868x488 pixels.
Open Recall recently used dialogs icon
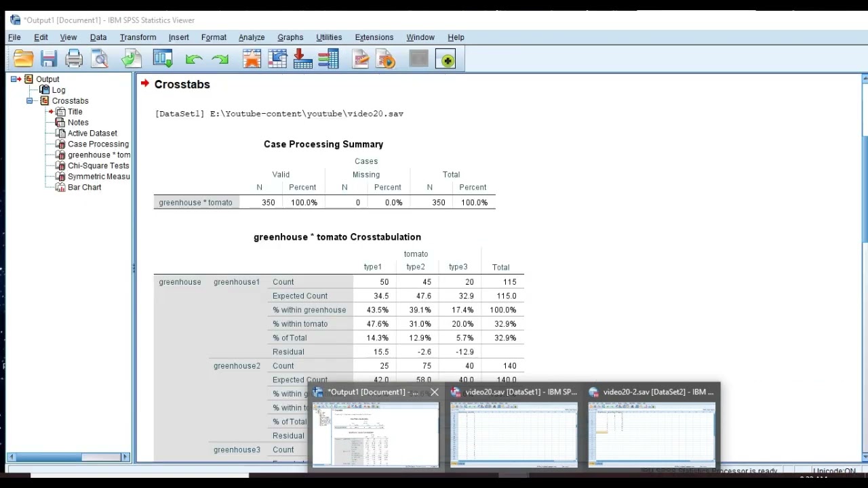[x=163, y=60]
